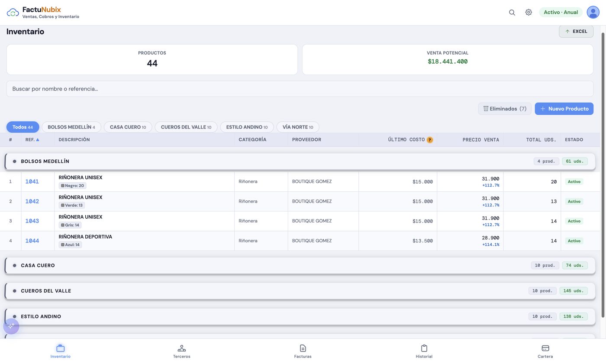Image resolution: width=606 pixels, height=364 pixels.
Task: Select the CASA CUERO 10 filter tab
Action: [x=128, y=127]
